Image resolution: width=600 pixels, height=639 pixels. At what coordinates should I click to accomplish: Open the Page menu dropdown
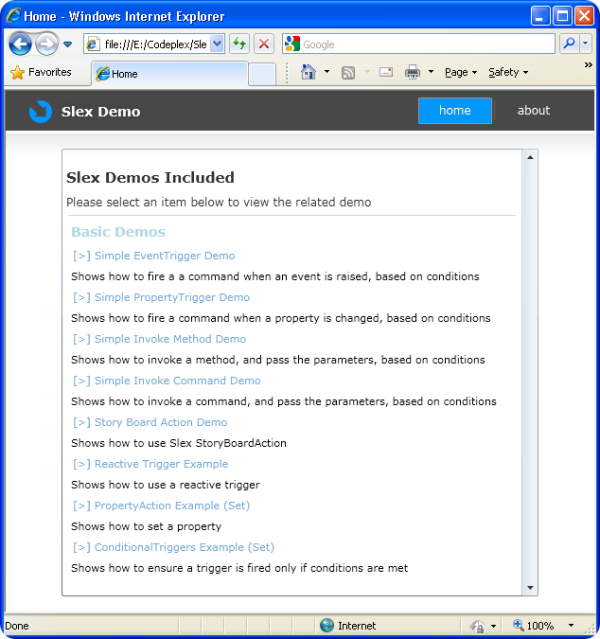(x=461, y=73)
